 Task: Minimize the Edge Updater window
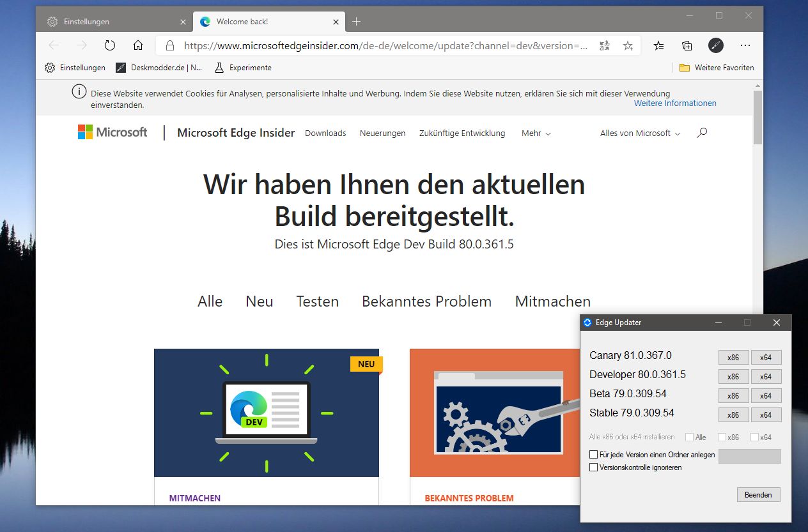717,323
